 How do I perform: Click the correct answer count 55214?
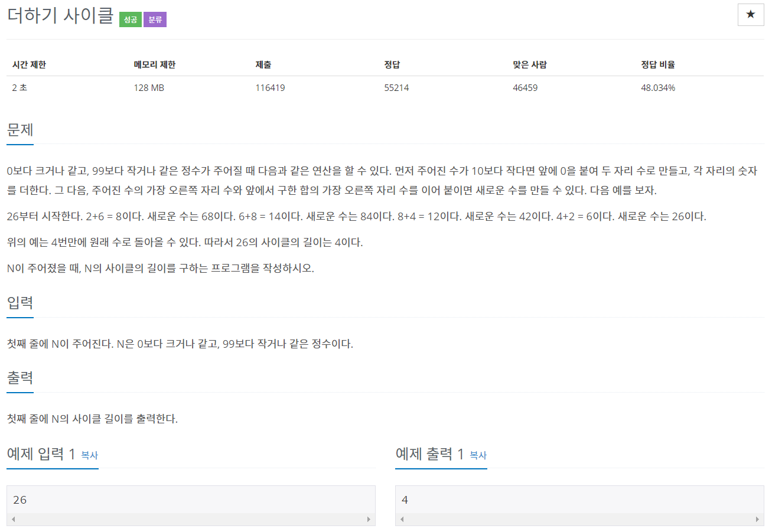coord(396,88)
